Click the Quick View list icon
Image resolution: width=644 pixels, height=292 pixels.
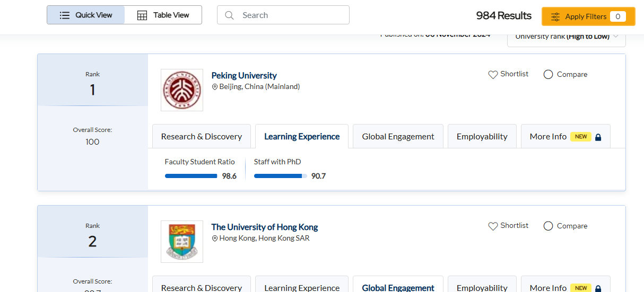pos(65,15)
